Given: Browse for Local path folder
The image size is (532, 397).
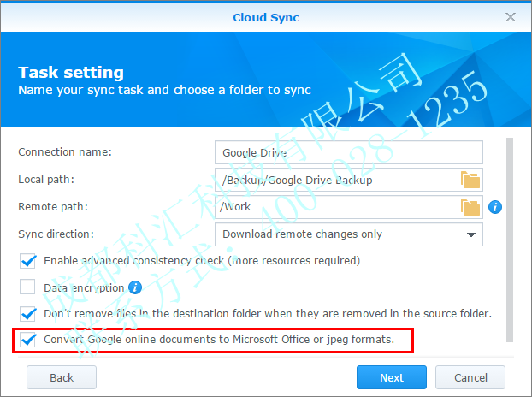Looking at the screenshot, I should click(470, 180).
